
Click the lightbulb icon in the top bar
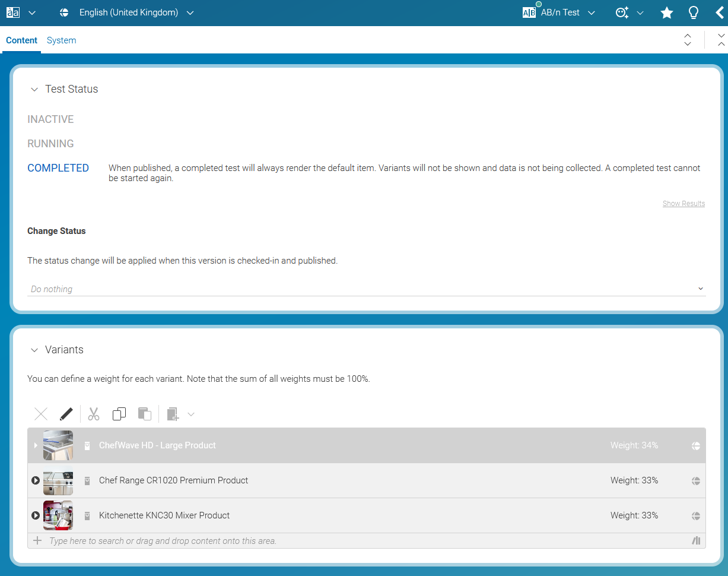694,12
